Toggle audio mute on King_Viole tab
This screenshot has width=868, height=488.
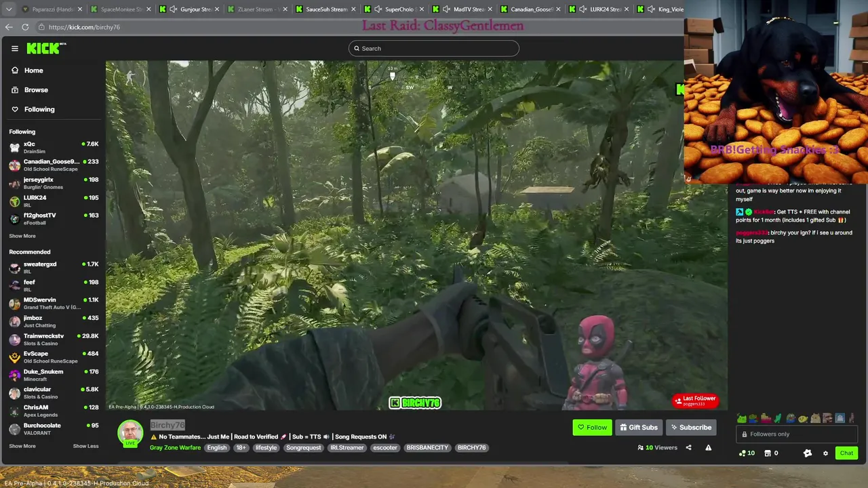coord(652,9)
